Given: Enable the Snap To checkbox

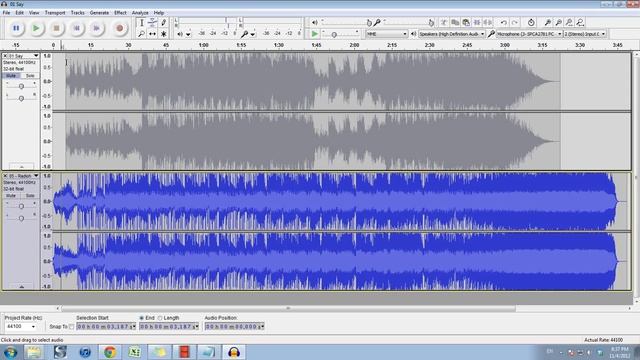Looking at the screenshot, I should coord(71,327).
